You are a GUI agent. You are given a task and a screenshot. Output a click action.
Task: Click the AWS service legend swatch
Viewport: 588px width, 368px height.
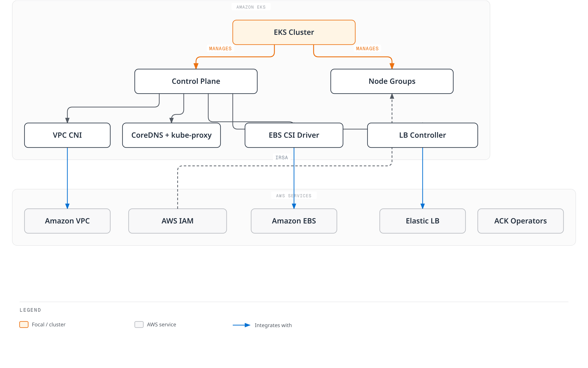139,324
